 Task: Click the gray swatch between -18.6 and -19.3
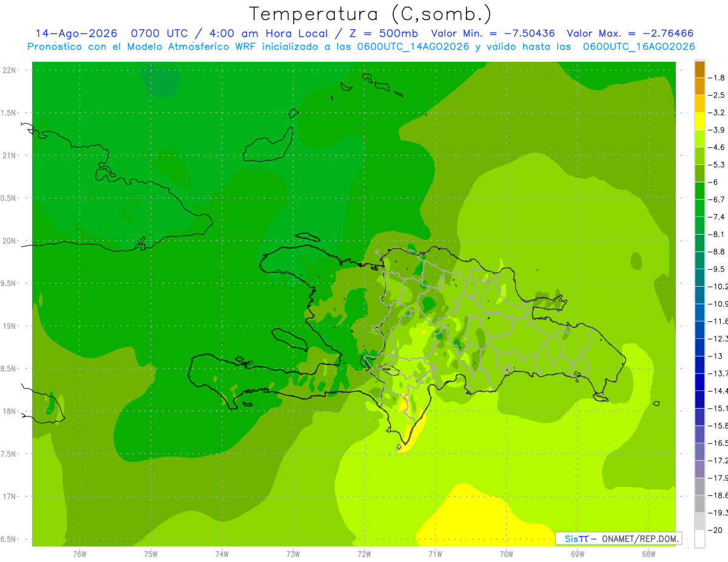tap(699, 504)
